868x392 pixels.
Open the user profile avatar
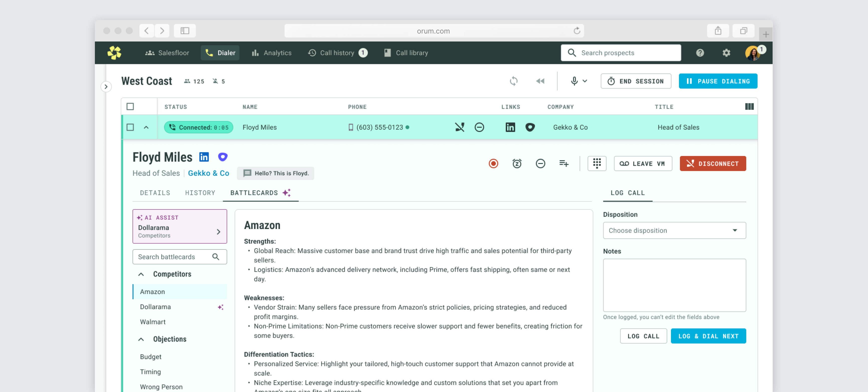(x=752, y=53)
